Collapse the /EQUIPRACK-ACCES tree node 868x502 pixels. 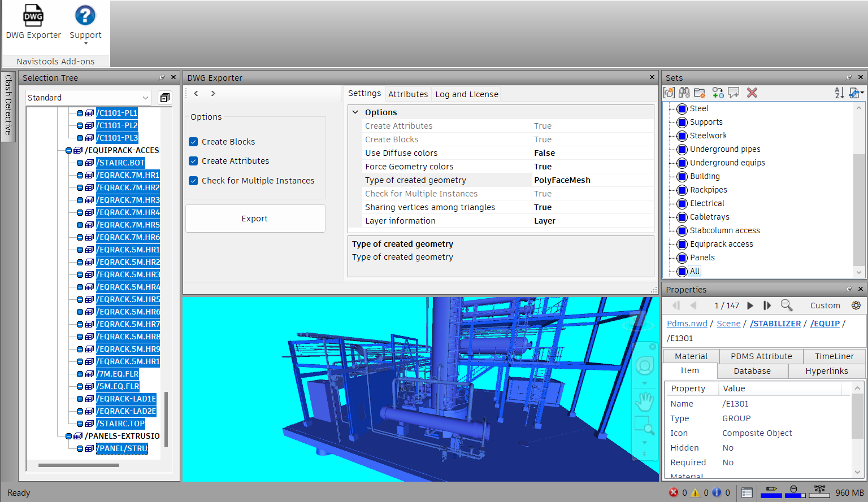68,151
